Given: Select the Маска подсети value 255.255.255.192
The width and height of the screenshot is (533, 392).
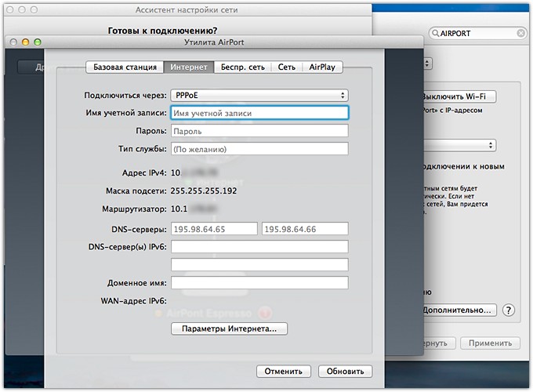Looking at the screenshot, I should coord(204,191).
